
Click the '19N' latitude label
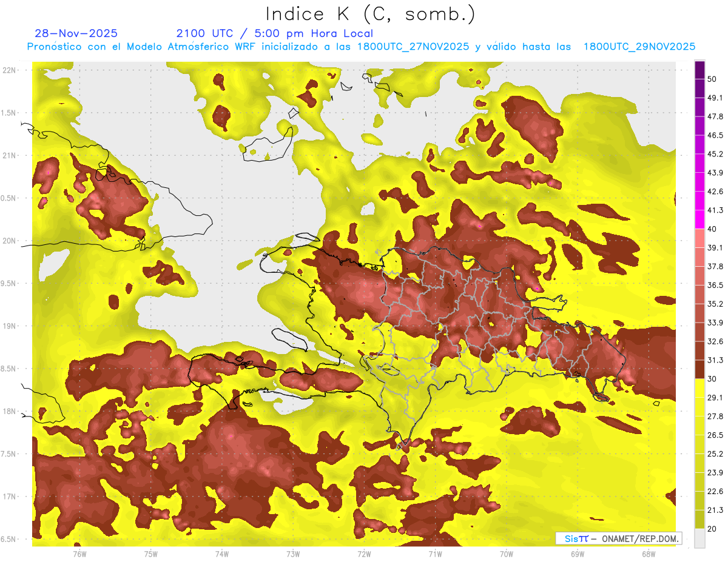10,326
